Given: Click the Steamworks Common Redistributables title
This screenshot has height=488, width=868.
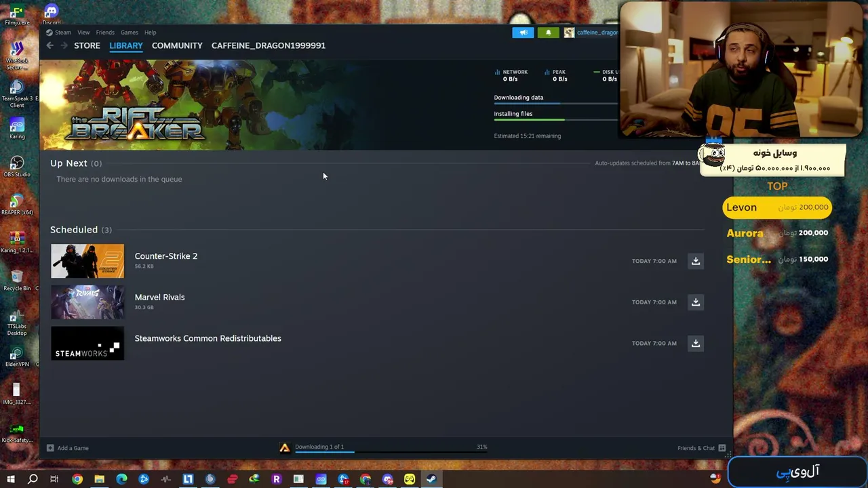Looking at the screenshot, I should pos(208,338).
